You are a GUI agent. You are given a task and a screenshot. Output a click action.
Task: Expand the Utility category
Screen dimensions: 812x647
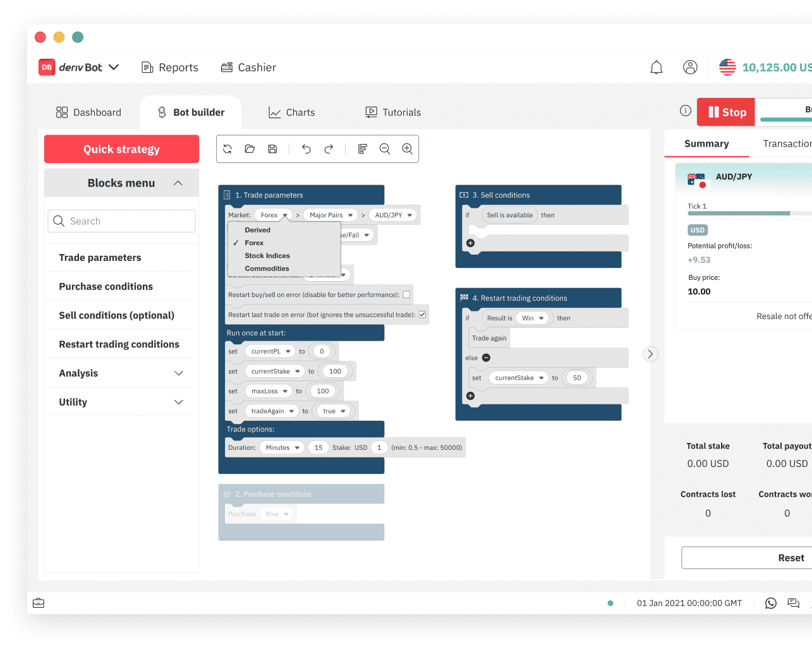[178, 402]
